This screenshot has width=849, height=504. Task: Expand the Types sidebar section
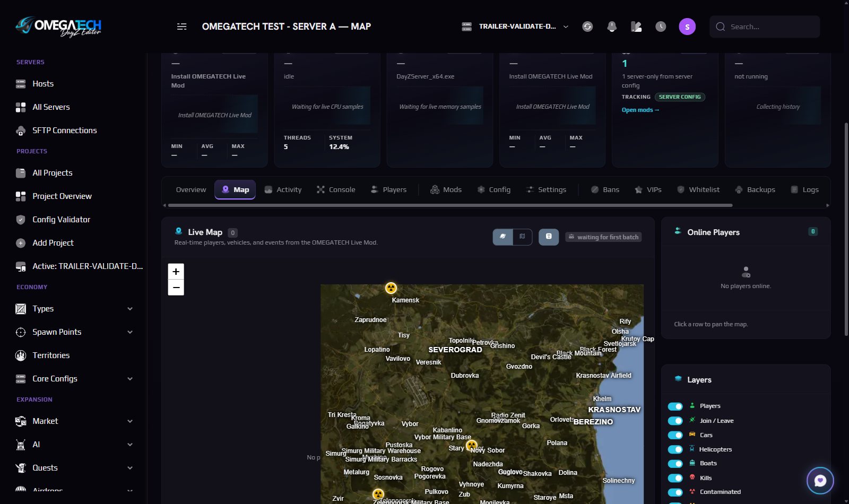74,309
